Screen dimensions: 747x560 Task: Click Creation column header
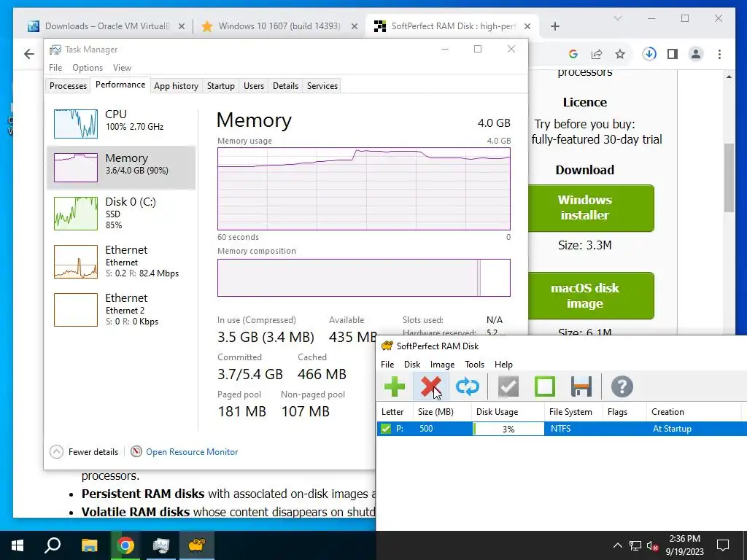click(694, 412)
